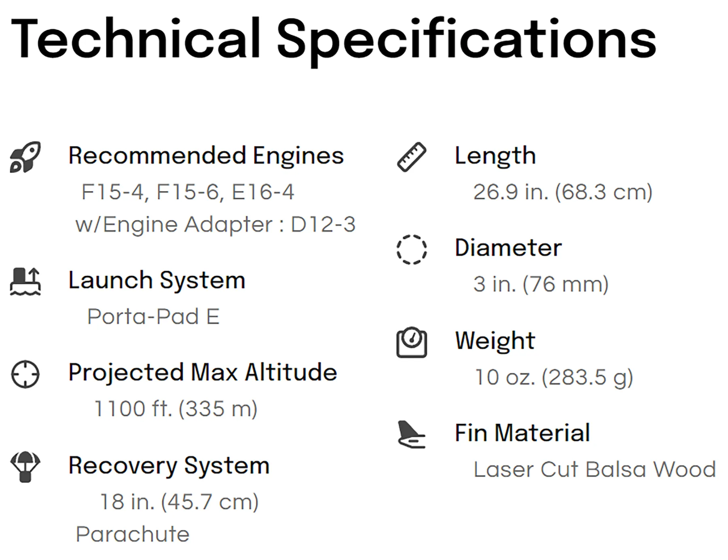
Task: Click the rocket icon beside Recommended Engines
Action: tap(25, 157)
